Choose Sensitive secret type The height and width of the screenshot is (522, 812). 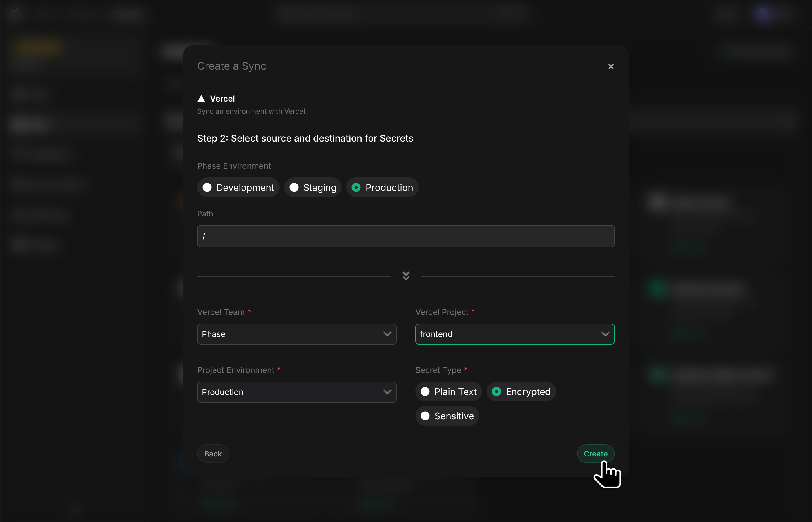point(447,416)
